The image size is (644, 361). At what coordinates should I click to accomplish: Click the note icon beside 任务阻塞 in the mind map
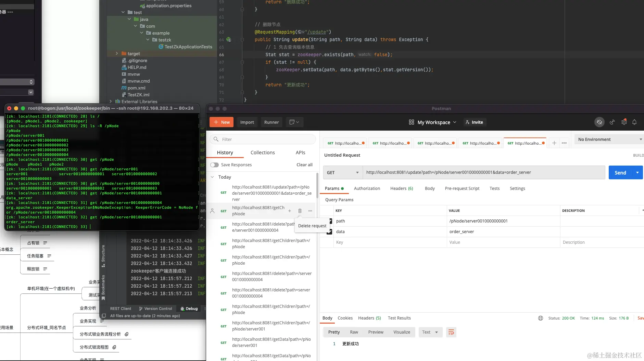pos(49,256)
